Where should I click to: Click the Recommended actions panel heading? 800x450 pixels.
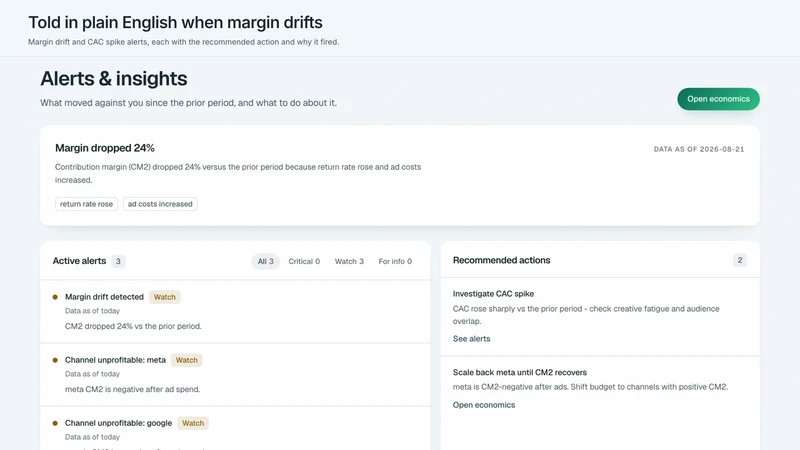tap(502, 260)
